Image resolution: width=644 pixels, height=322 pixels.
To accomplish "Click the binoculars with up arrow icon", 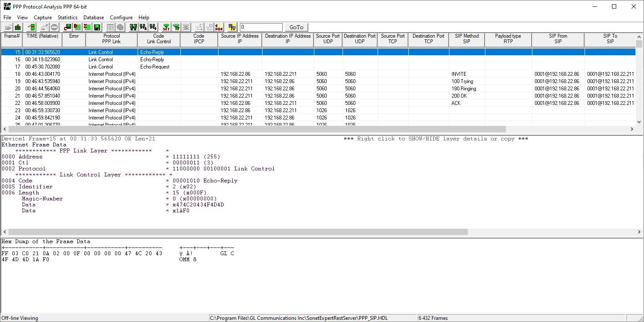I will coord(153,27).
